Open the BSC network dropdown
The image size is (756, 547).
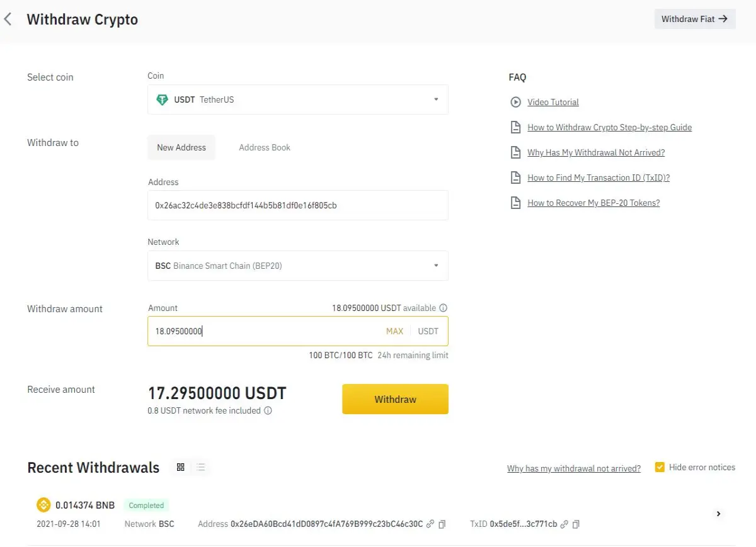coord(298,266)
